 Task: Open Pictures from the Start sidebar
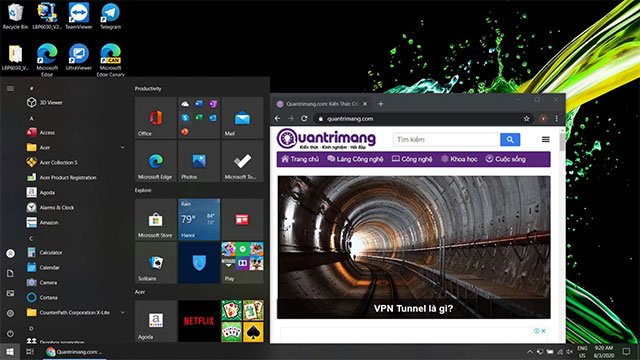(x=10, y=293)
